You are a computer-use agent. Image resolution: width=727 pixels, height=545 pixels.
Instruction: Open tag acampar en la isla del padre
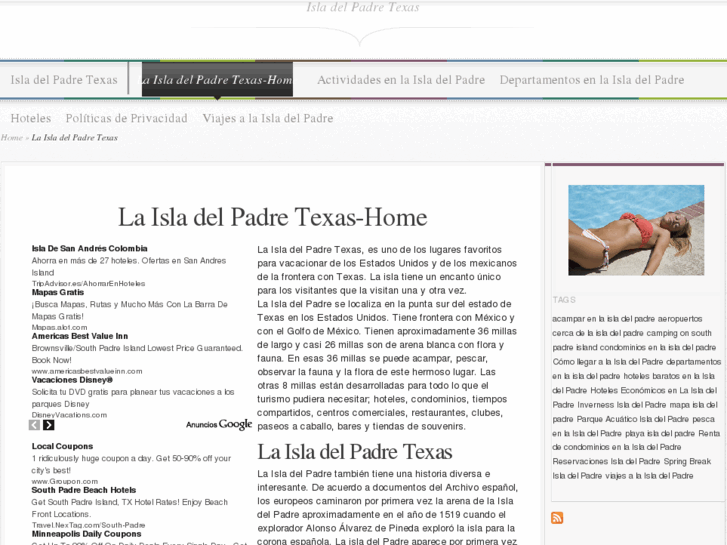(x=604, y=319)
